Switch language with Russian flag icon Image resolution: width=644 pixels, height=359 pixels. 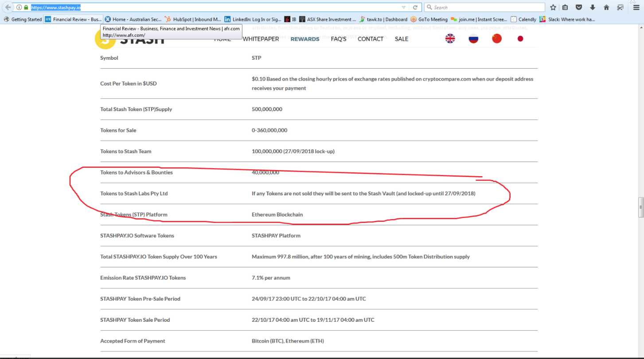(473, 39)
